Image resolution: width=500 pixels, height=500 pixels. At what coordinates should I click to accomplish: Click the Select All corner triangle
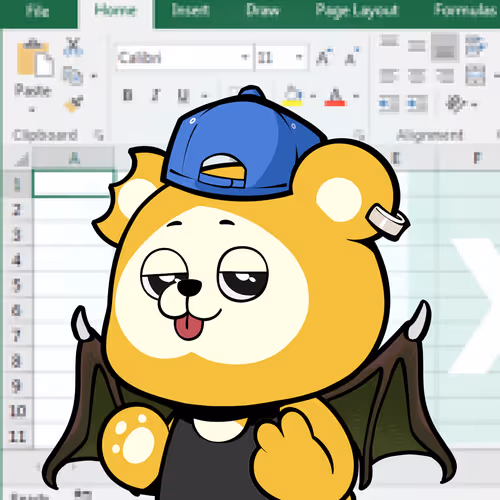coord(22,159)
